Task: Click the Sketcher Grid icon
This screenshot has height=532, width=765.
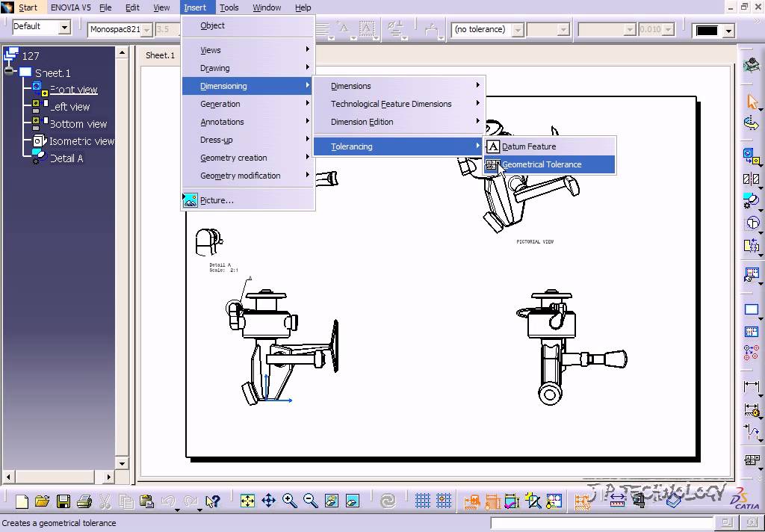Action: [423, 501]
